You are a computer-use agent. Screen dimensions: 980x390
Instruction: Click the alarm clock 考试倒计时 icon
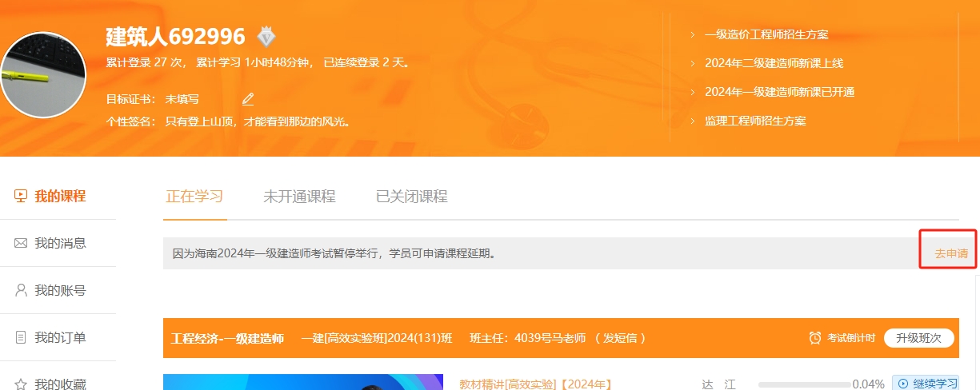click(815, 338)
